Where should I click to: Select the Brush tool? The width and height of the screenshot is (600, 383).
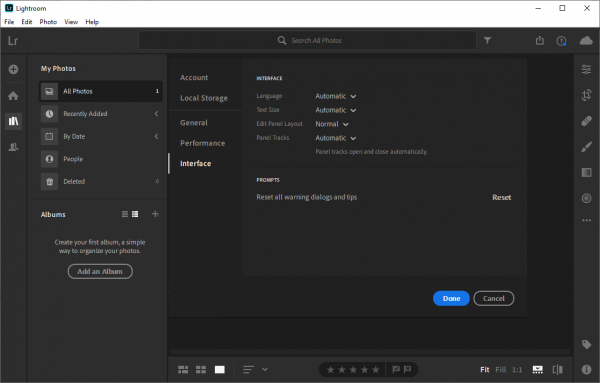[x=586, y=147]
